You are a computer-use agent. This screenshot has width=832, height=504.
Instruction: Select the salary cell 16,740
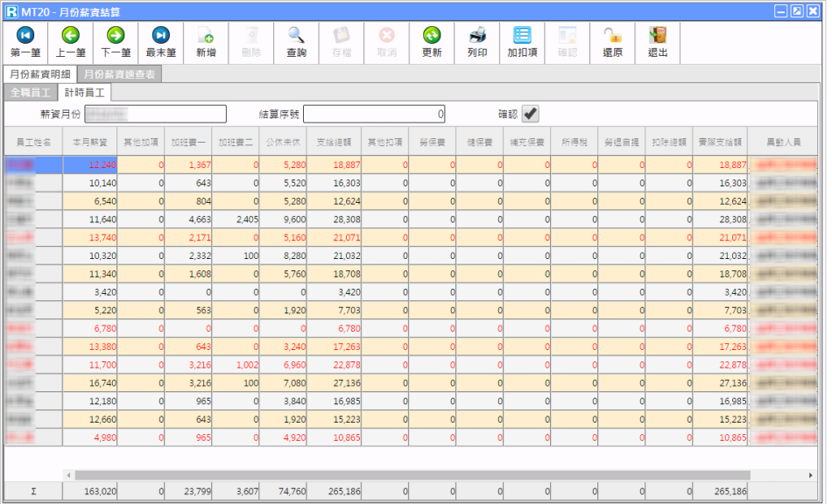pos(89,383)
